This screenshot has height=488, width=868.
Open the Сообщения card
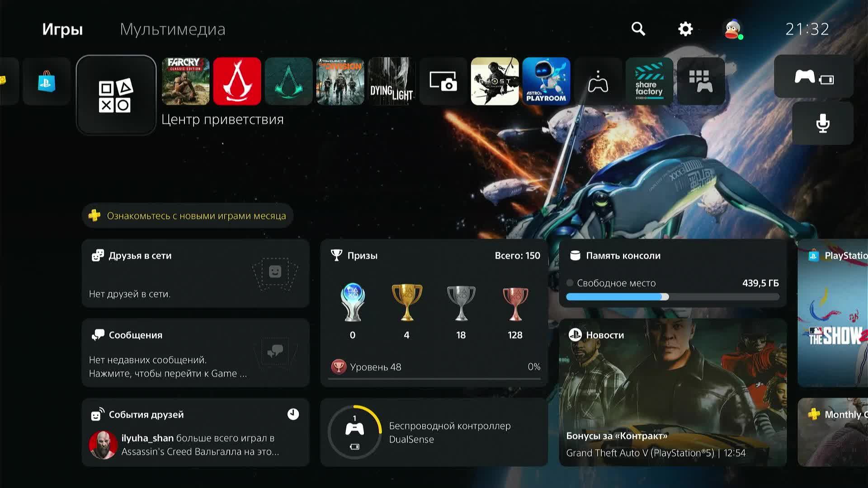pos(195,353)
